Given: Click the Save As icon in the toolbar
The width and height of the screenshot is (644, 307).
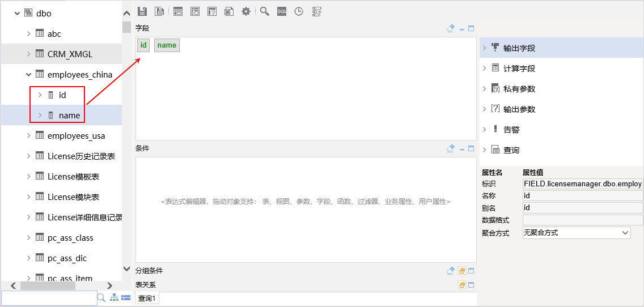Looking at the screenshot, I should pos(159,11).
